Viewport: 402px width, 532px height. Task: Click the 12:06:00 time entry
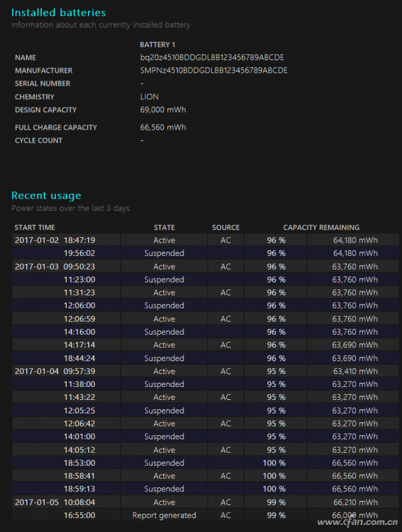click(x=79, y=305)
